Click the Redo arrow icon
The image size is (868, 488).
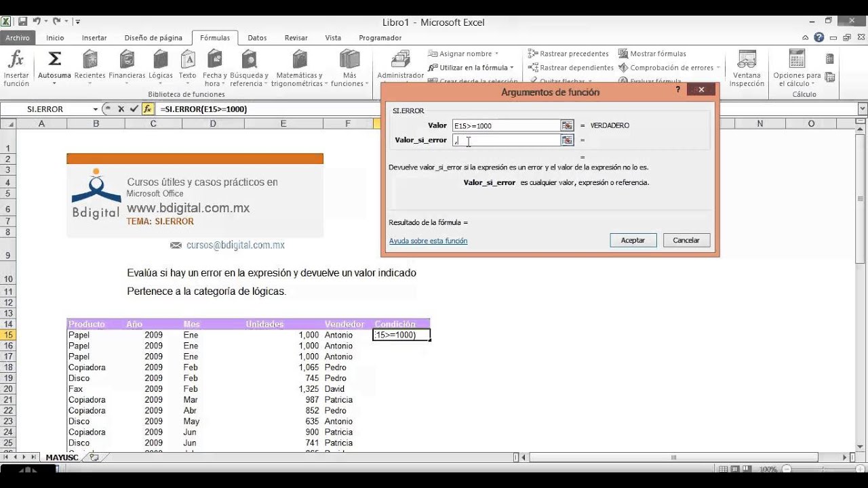coord(56,22)
